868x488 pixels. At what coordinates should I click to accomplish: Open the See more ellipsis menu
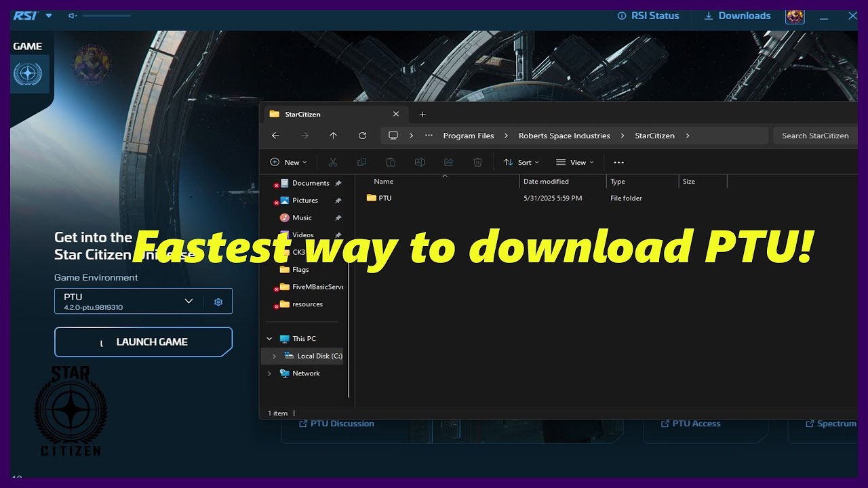[618, 162]
